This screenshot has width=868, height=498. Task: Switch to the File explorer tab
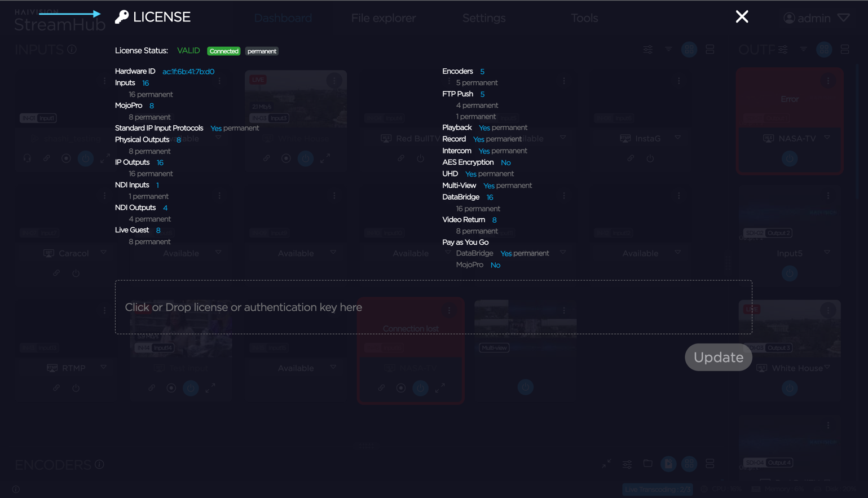(383, 18)
